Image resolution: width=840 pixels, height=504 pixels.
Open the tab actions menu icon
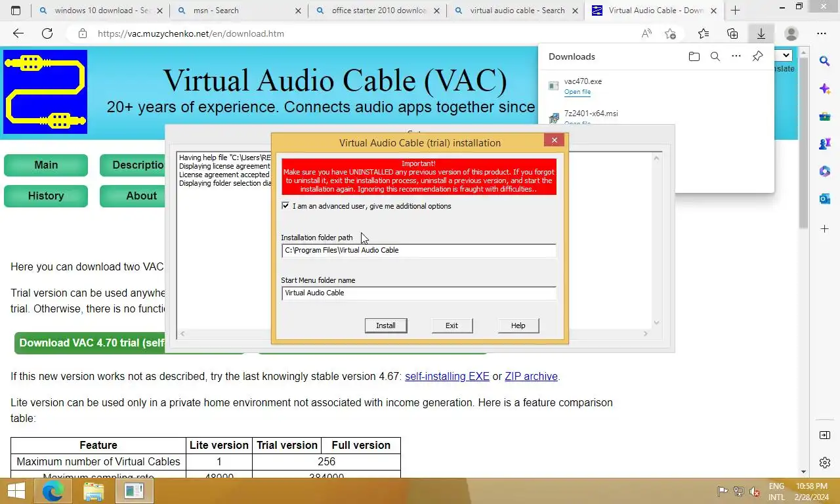click(x=16, y=10)
